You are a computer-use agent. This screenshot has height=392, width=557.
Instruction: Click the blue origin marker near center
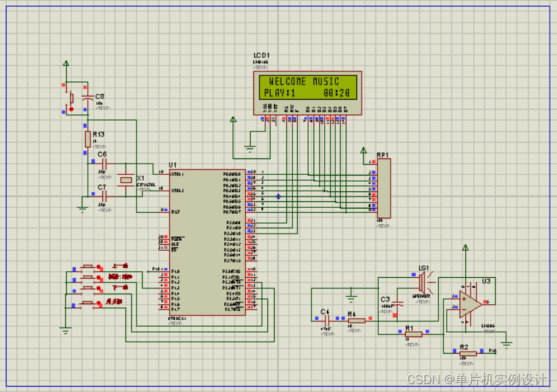278,197
